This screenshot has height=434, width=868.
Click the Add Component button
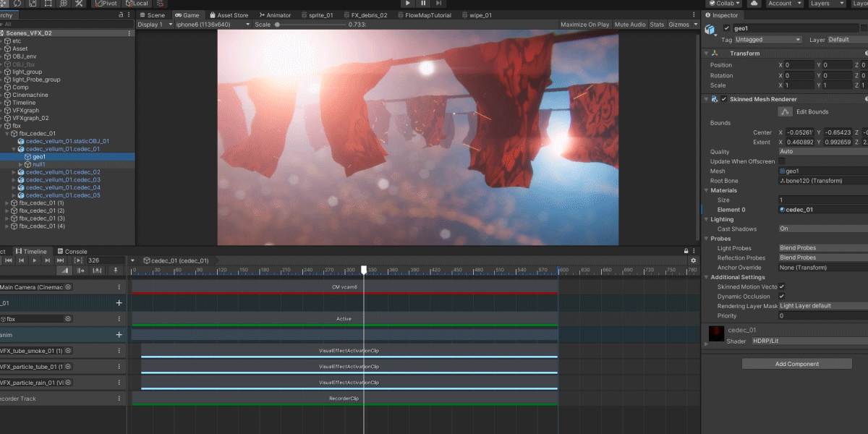point(797,364)
